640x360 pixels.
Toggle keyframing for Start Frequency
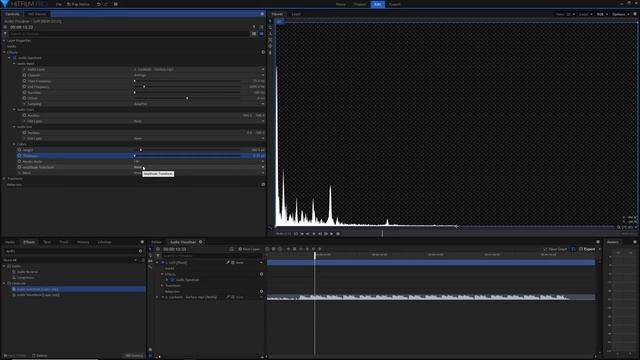point(24,81)
